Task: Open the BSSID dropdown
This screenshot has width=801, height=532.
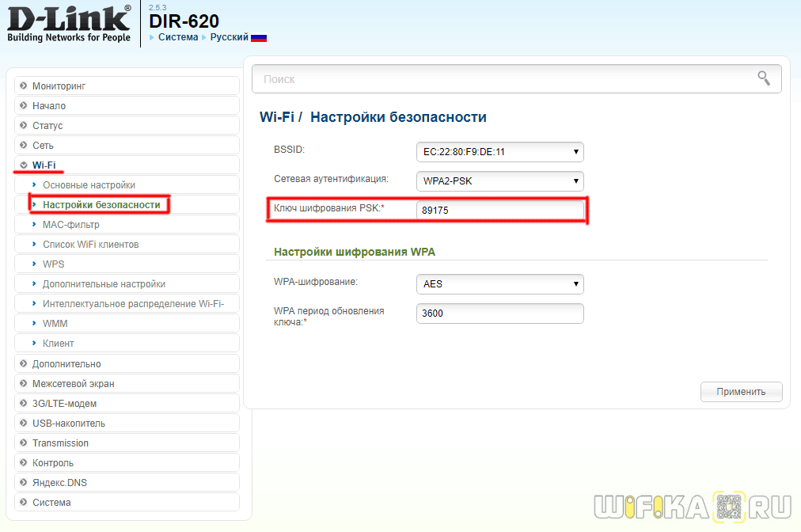Action: point(499,151)
